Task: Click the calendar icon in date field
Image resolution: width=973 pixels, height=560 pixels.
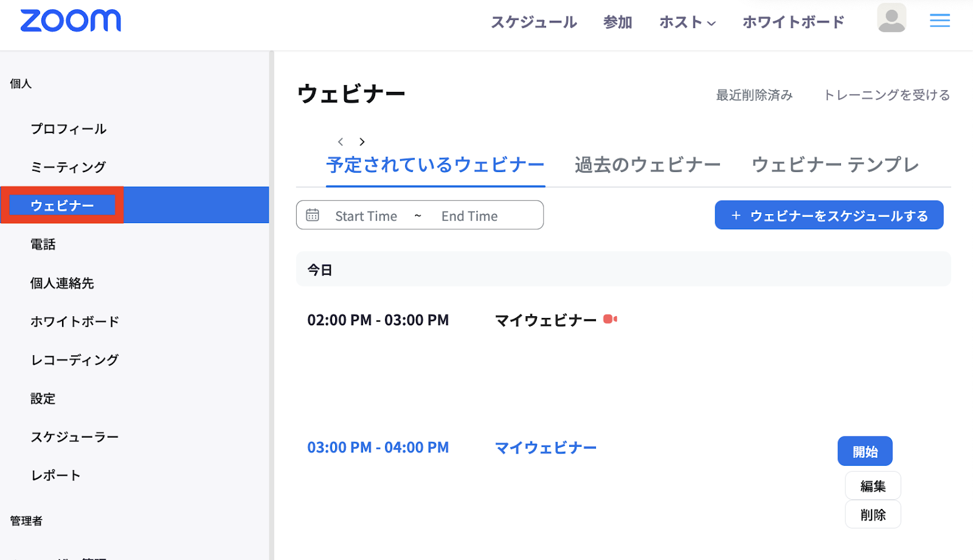Action: click(x=313, y=215)
